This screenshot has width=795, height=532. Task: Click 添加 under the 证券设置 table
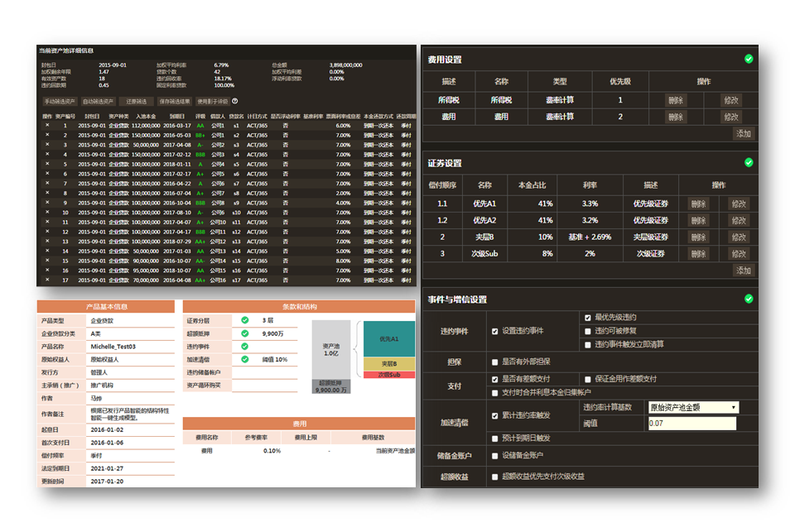pyautogui.click(x=744, y=271)
